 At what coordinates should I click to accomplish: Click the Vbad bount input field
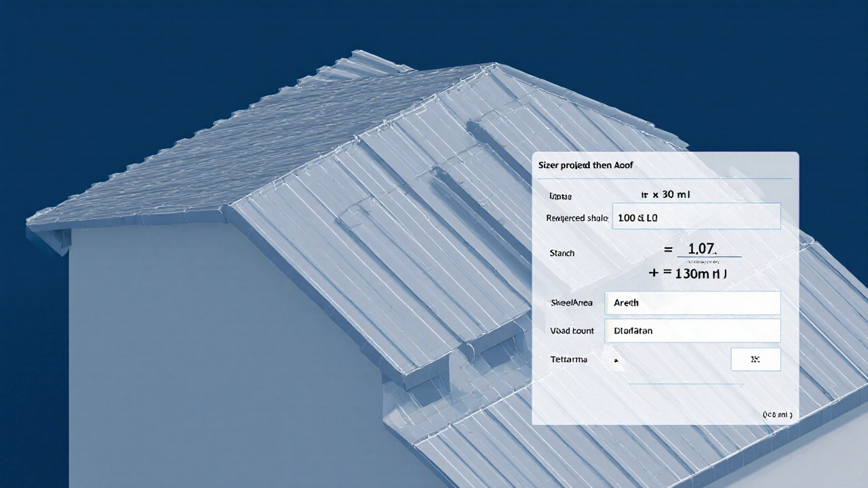click(696, 331)
